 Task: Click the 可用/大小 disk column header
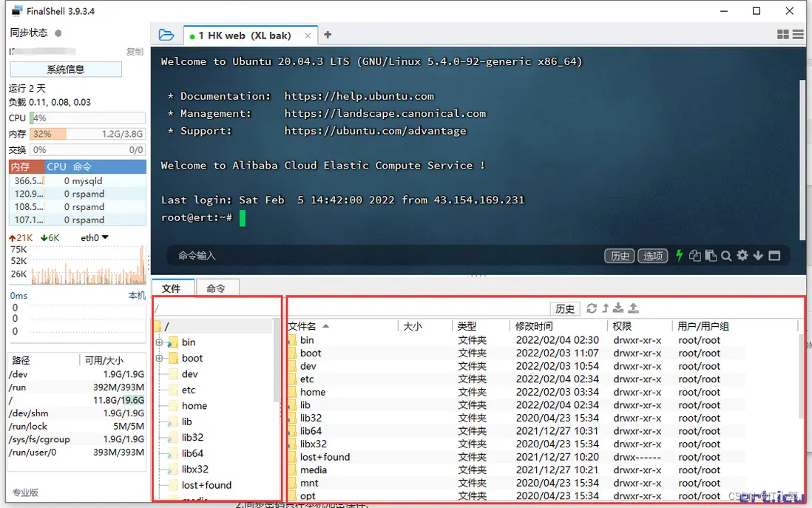point(112,360)
